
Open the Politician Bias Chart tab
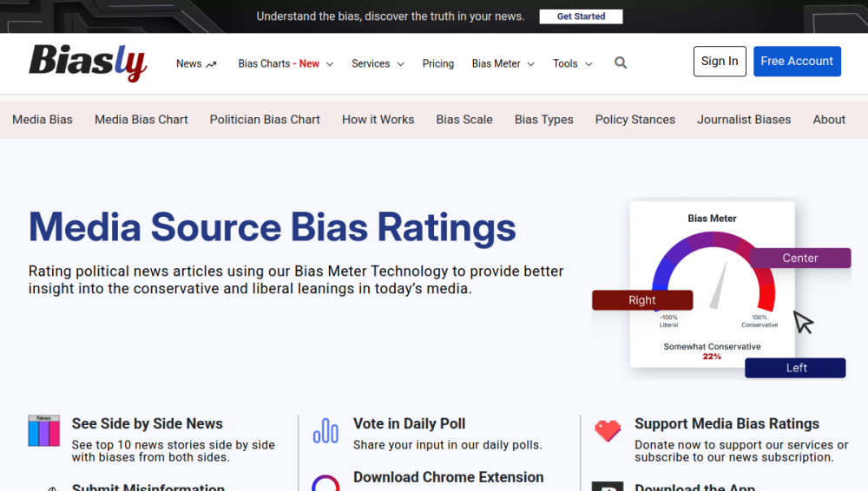[x=265, y=120]
